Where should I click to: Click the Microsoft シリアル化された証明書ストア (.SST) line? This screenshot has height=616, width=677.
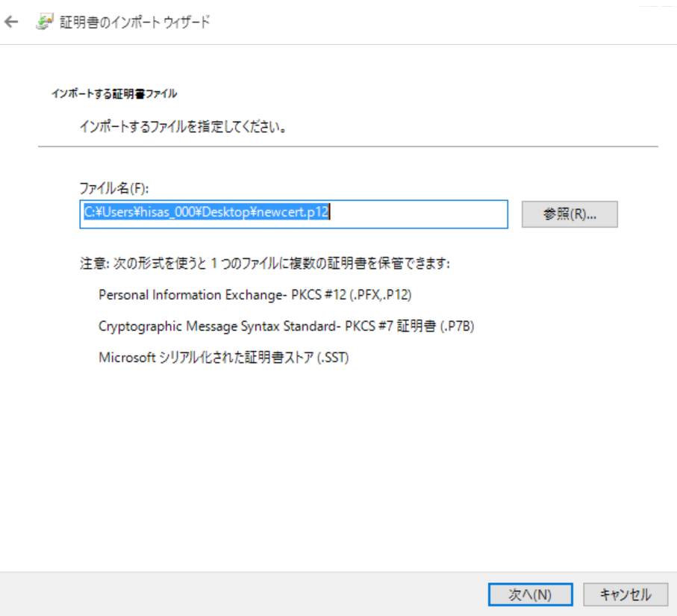224,358
